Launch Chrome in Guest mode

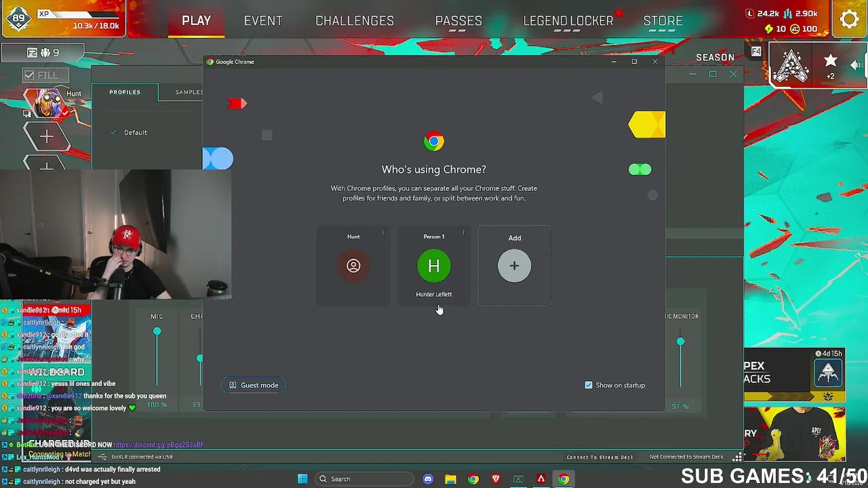254,385
